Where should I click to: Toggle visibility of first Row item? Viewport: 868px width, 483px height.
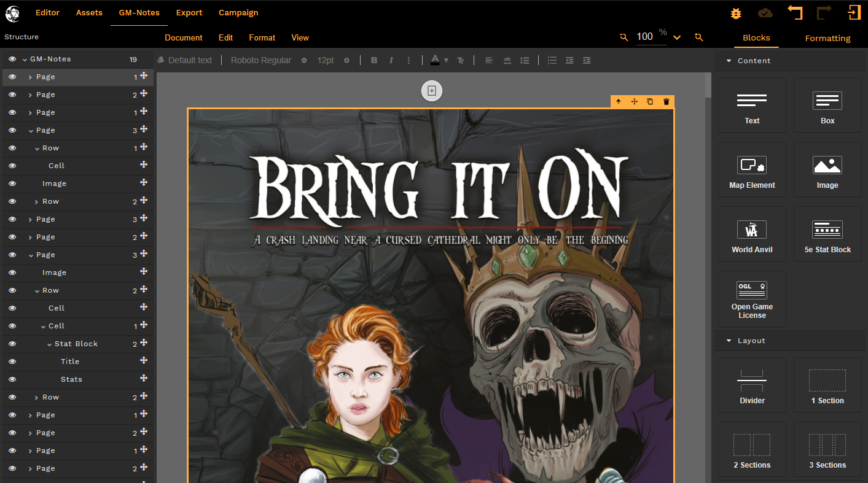[12, 148]
